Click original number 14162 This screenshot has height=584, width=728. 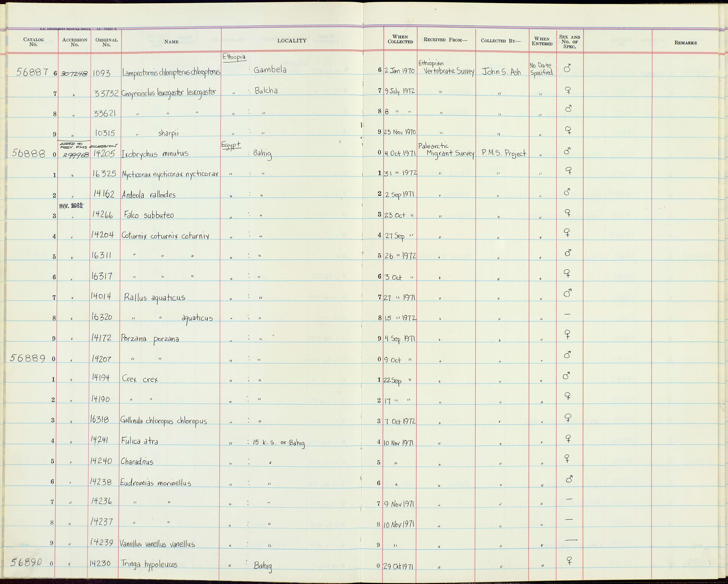(x=105, y=194)
